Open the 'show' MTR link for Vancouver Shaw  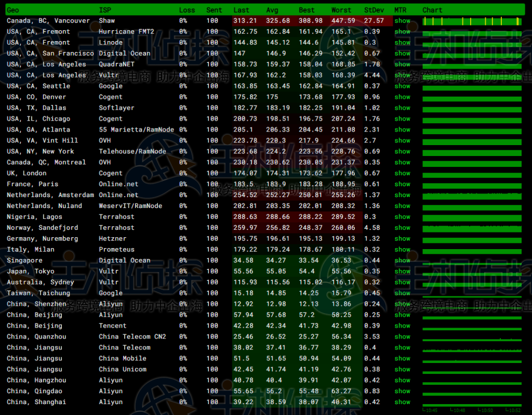tap(402, 21)
